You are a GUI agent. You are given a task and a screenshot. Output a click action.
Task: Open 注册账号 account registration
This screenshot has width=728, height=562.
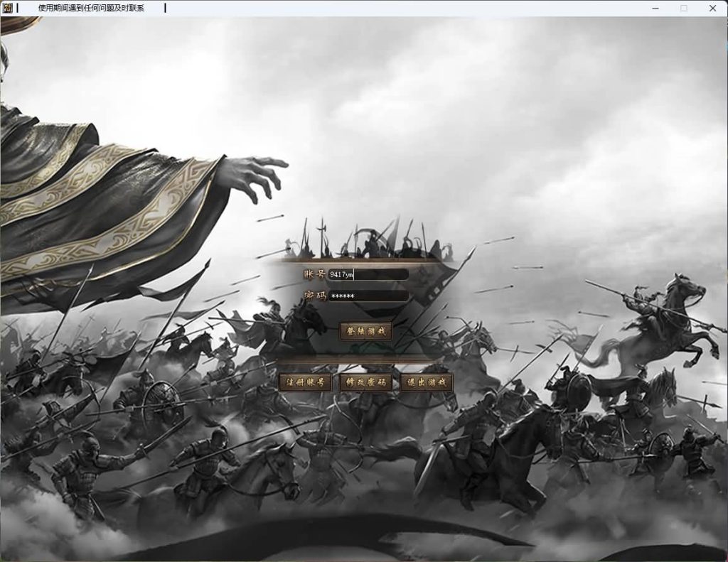tap(305, 382)
